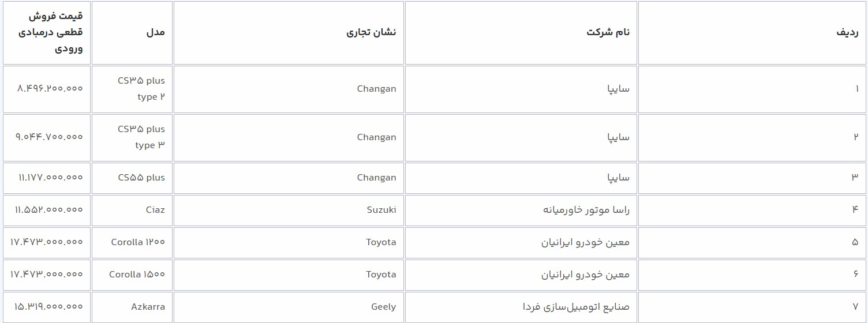Click the CS35 plus type 3 cell
This screenshot has width=868, height=323.
point(141,137)
